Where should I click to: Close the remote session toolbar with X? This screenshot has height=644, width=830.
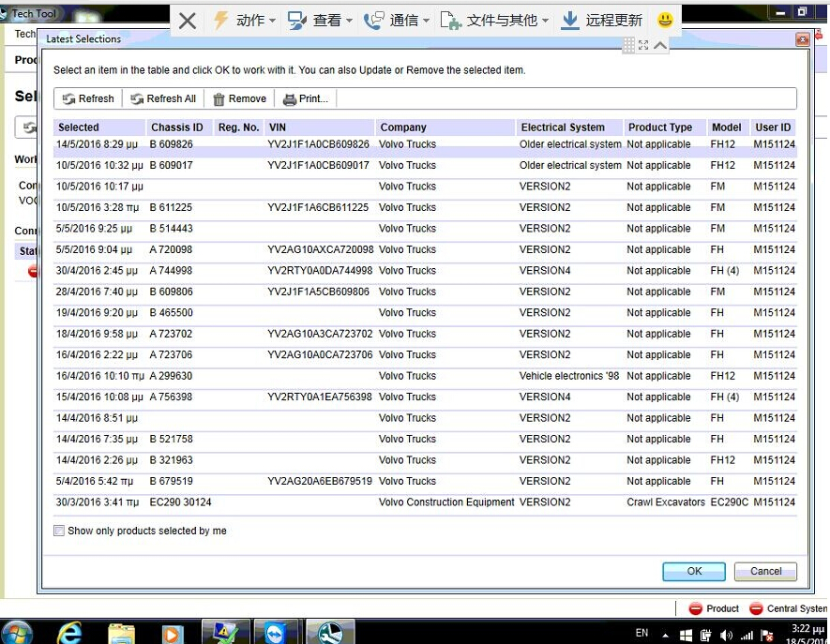click(188, 21)
